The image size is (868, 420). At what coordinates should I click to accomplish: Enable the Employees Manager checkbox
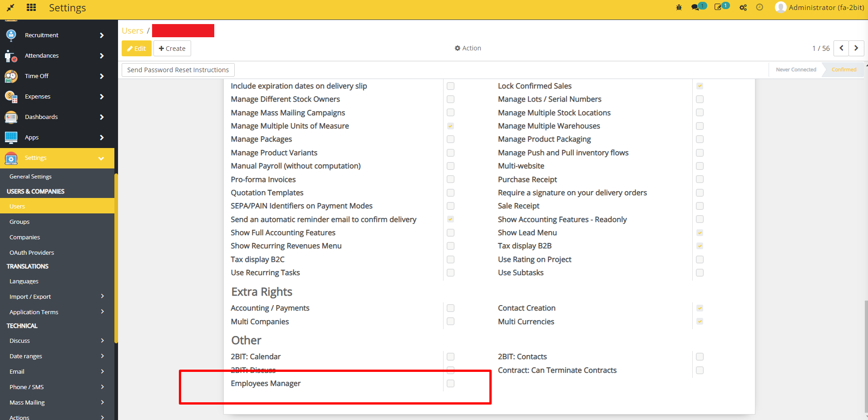click(450, 383)
